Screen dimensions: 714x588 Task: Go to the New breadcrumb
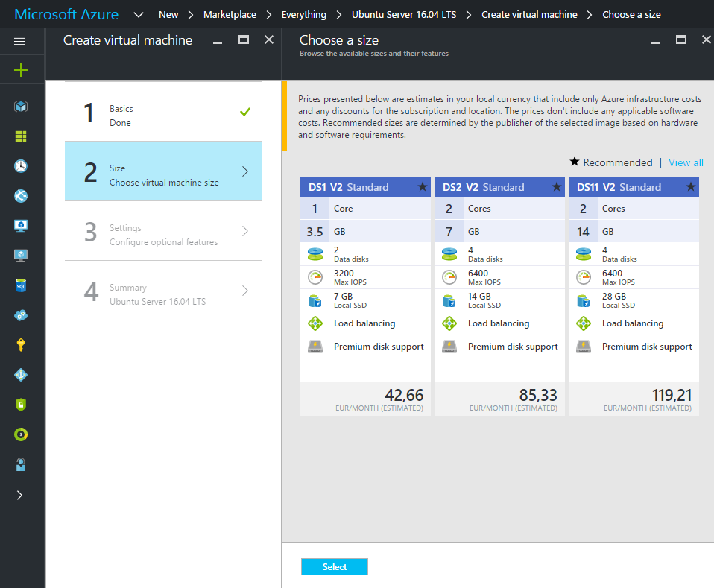coord(168,15)
